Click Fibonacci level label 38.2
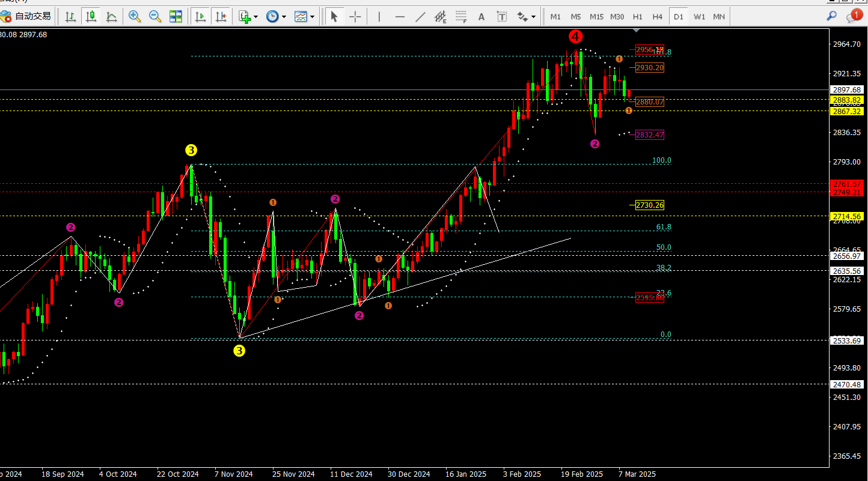The image size is (868, 481). coord(664,268)
